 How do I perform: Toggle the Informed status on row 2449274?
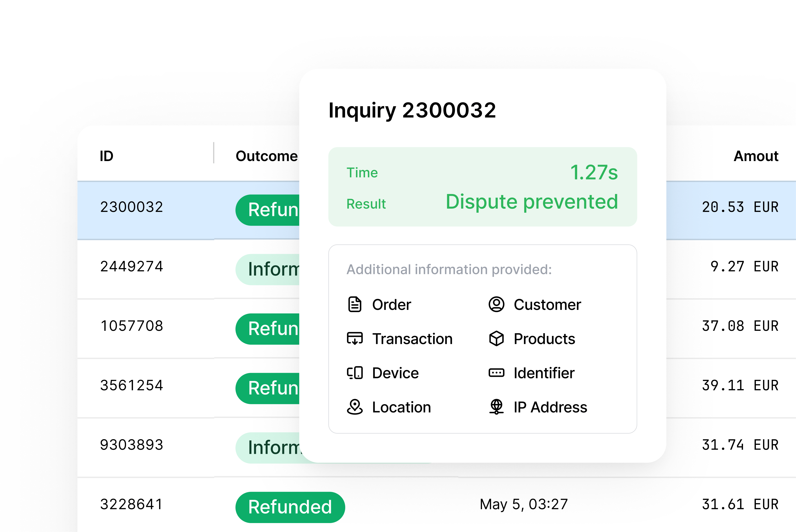(268, 269)
